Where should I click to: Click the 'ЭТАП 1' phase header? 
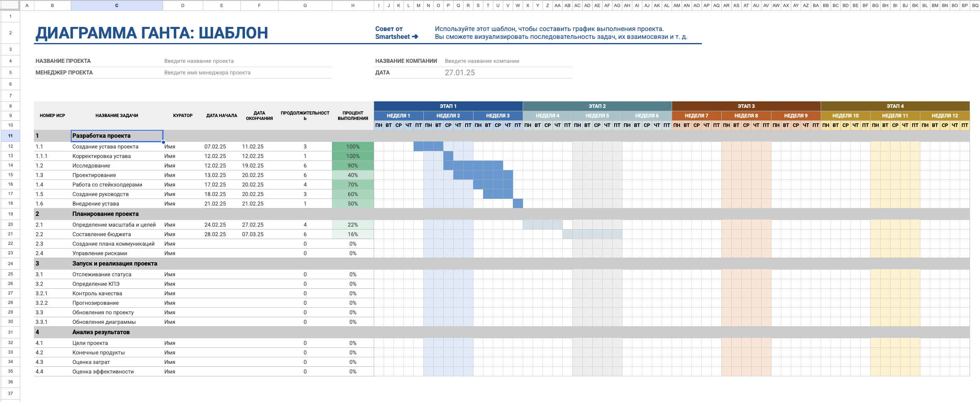coord(448,106)
